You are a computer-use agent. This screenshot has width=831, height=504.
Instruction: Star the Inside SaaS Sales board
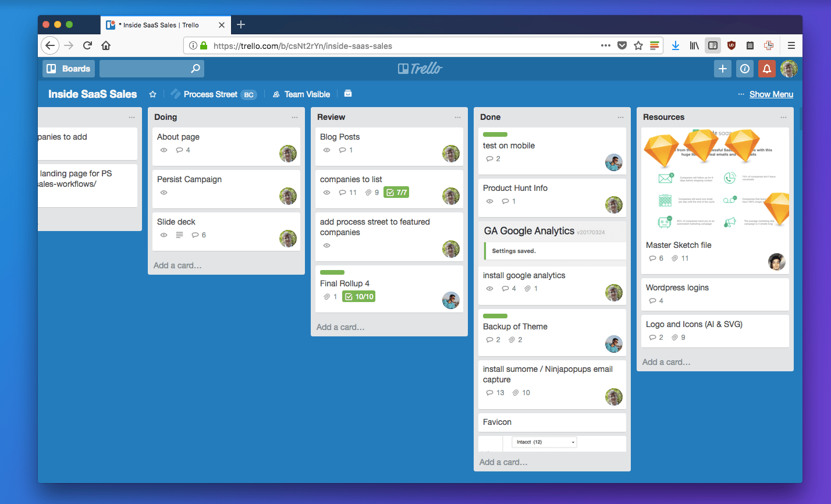[152, 94]
